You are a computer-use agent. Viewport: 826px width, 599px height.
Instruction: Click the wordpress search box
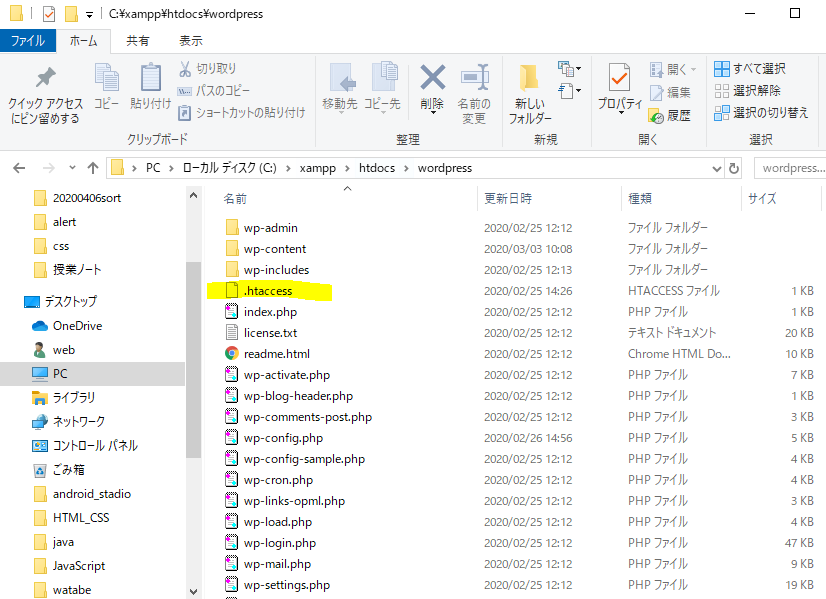click(x=790, y=168)
